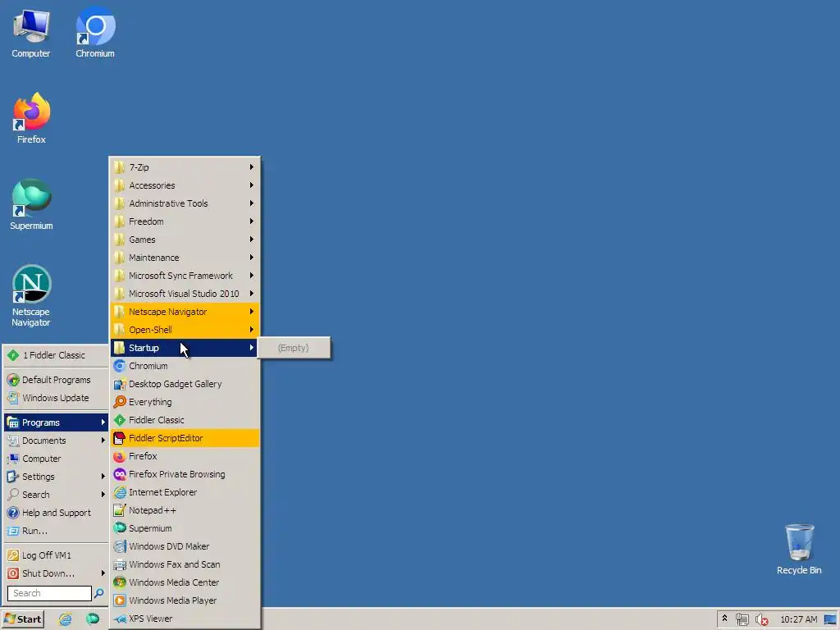The image size is (840, 630).
Task: Open Fiddler ScriptEditor
Action: 185,438
